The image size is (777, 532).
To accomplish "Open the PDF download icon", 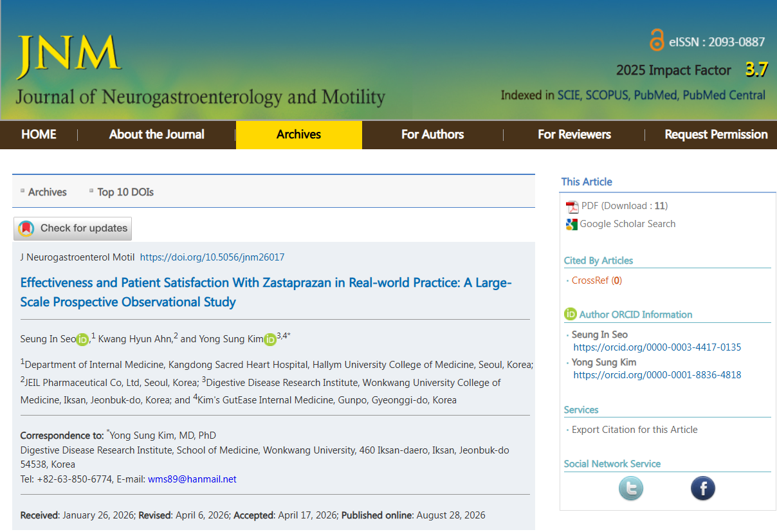I will (572, 206).
